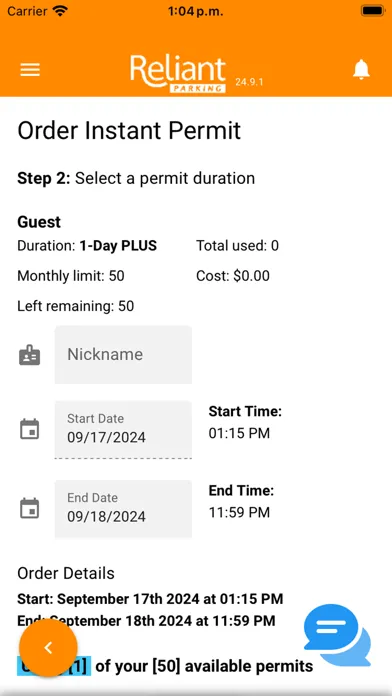
Task: Tap the notification bell icon
Action: tap(361, 69)
